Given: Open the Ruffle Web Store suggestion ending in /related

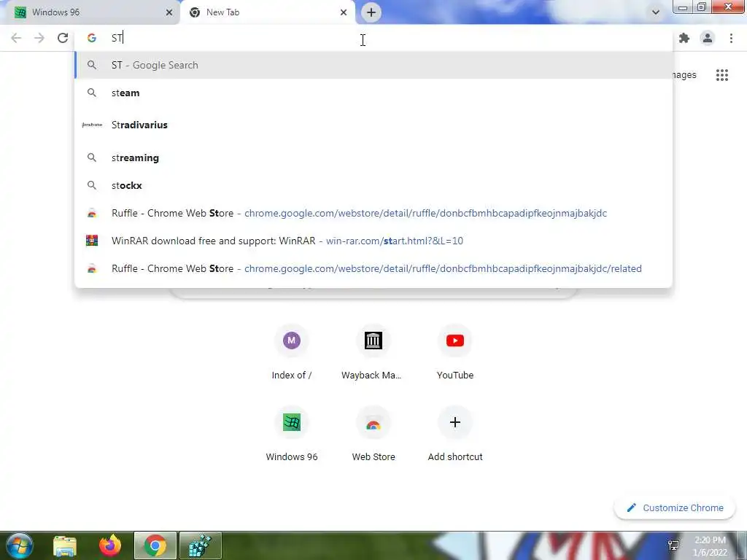Looking at the screenshot, I should pyautogui.click(x=373, y=268).
